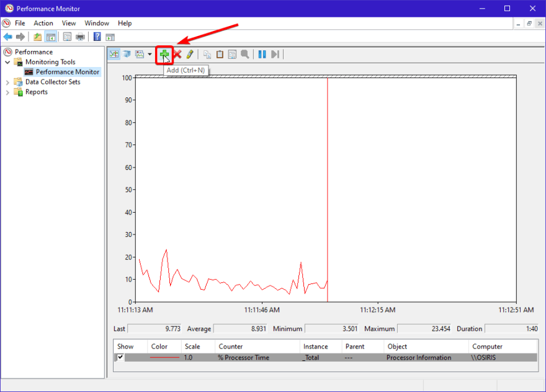Click the red Delete counter X icon
The width and height of the screenshot is (546, 392).
click(x=177, y=55)
